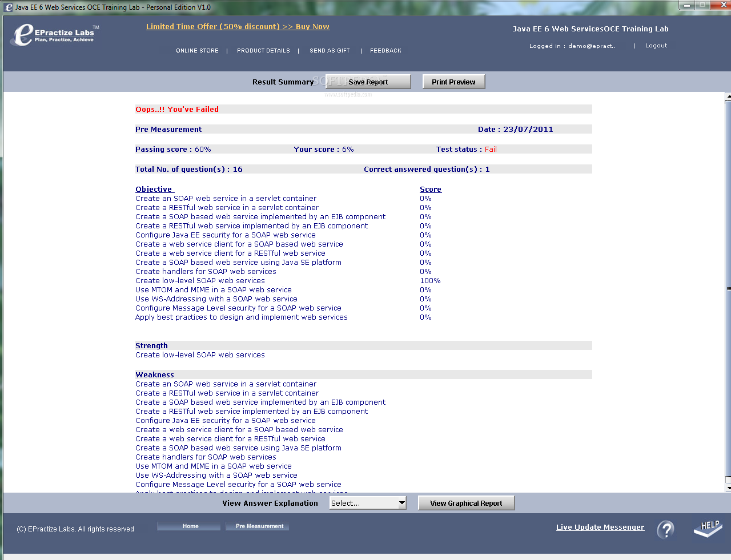Click 'Logged in : demo@epract..' text
Viewport: 731px width, 560px height.
572,46
